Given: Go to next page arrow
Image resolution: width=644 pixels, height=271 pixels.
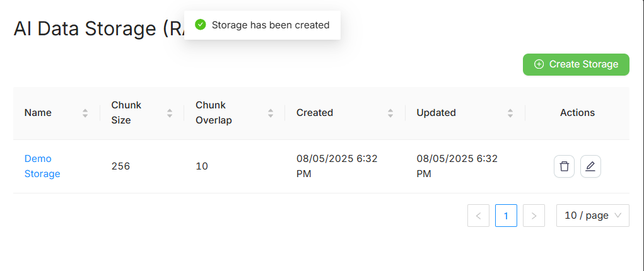Looking at the screenshot, I should 534,216.
